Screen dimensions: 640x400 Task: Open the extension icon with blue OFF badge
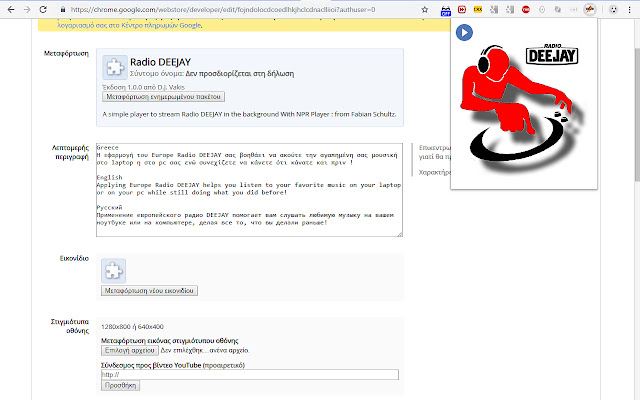coord(446,10)
